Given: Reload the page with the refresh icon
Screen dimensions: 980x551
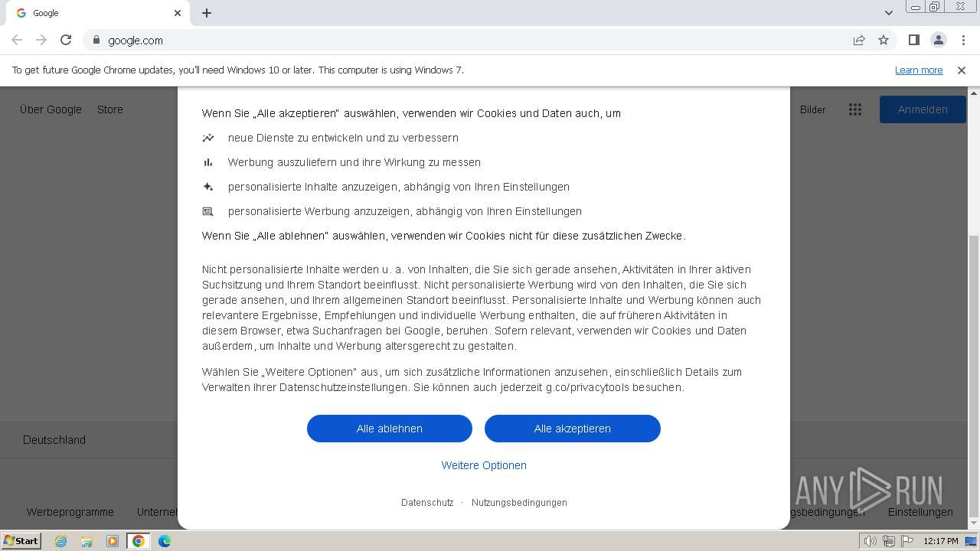Looking at the screenshot, I should click(x=66, y=40).
